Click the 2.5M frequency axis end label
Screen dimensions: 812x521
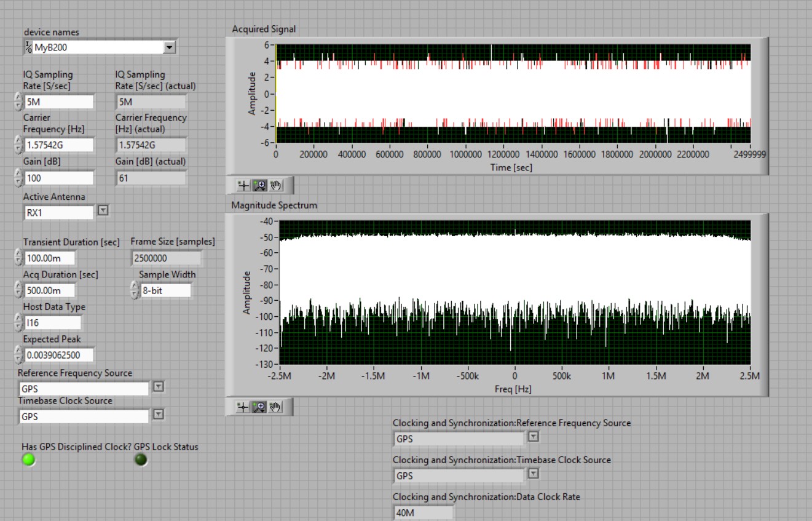tap(750, 376)
